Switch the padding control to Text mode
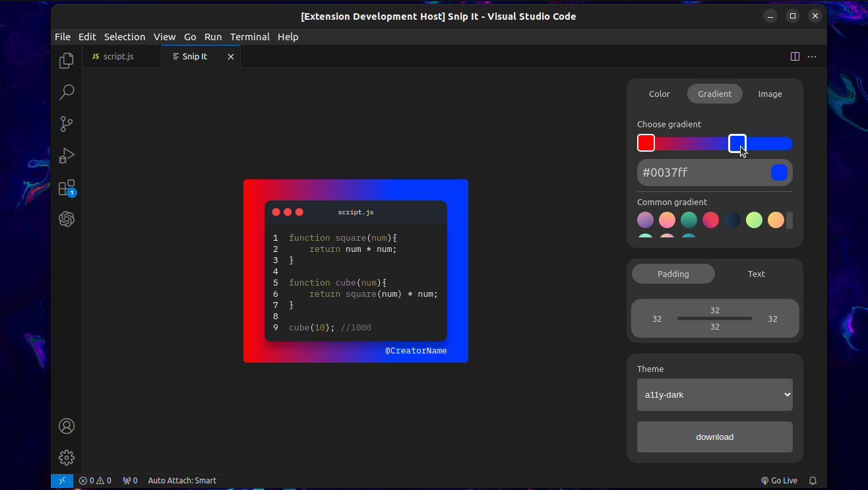 tap(756, 274)
